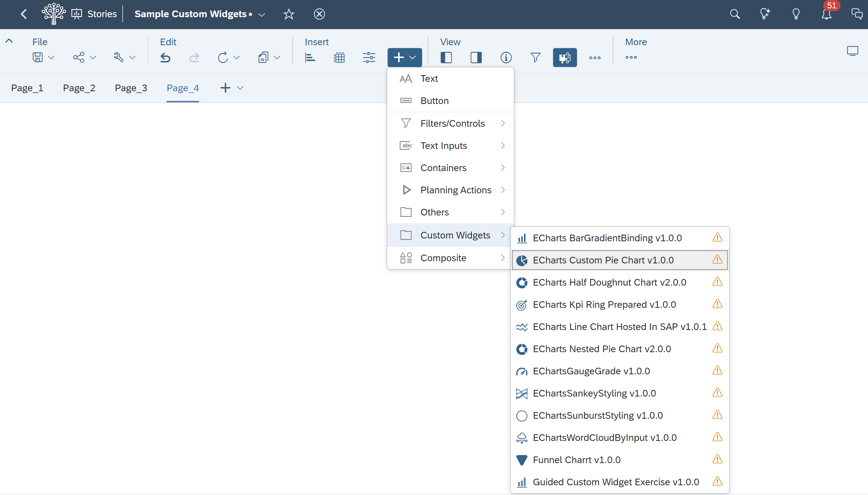868x495 pixels.
Task: Toggle the filter funnel in View section
Action: coord(535,57)
